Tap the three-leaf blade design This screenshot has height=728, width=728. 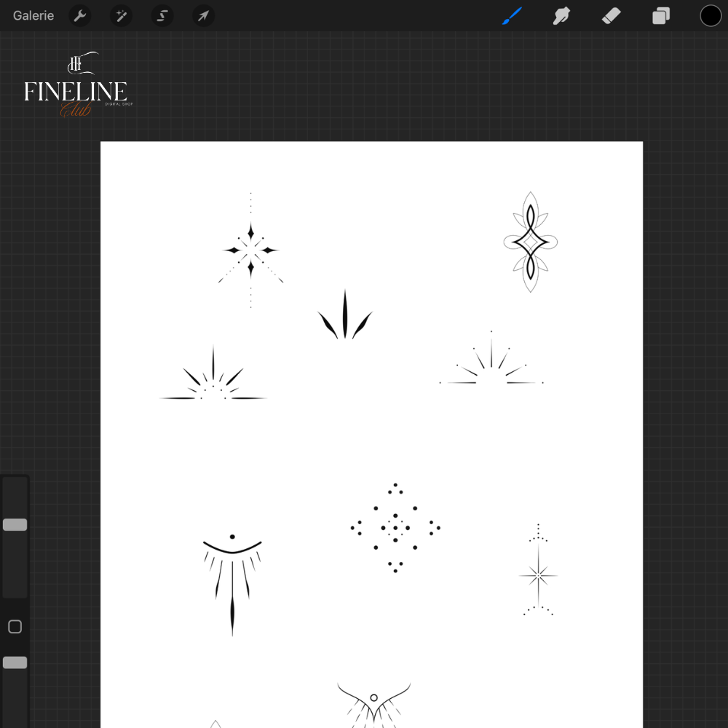345,317
